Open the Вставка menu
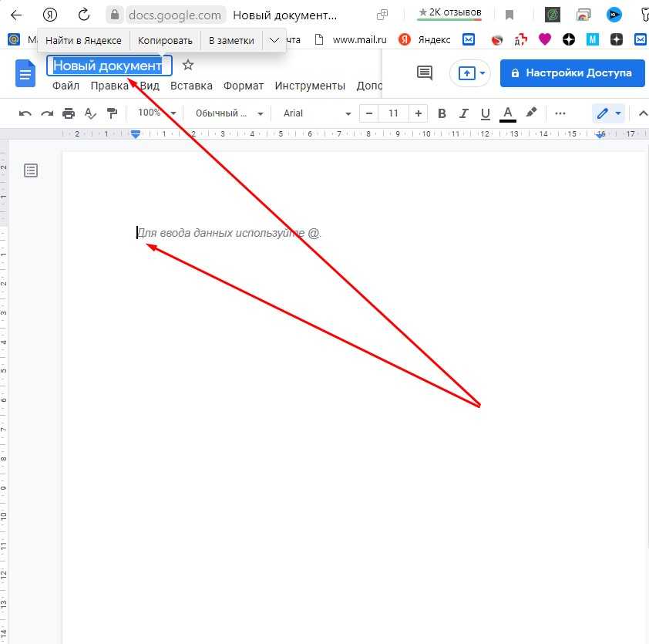 [x=191, y=86]
